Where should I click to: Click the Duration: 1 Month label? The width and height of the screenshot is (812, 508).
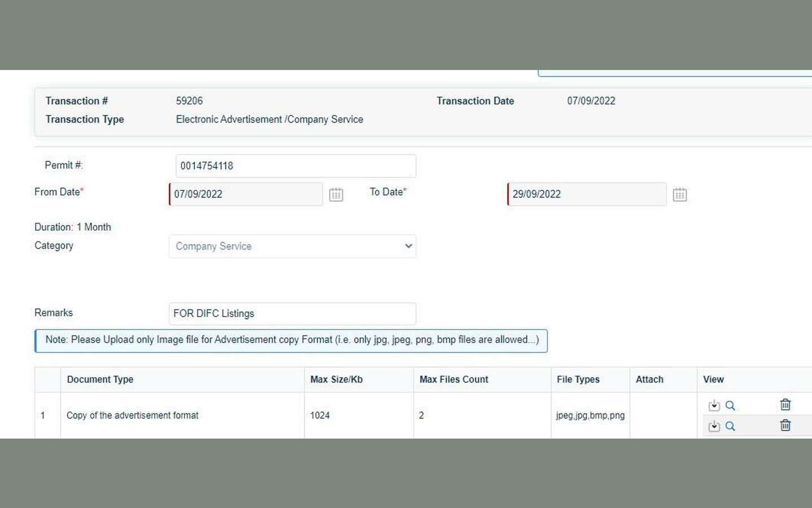point(73,227)
